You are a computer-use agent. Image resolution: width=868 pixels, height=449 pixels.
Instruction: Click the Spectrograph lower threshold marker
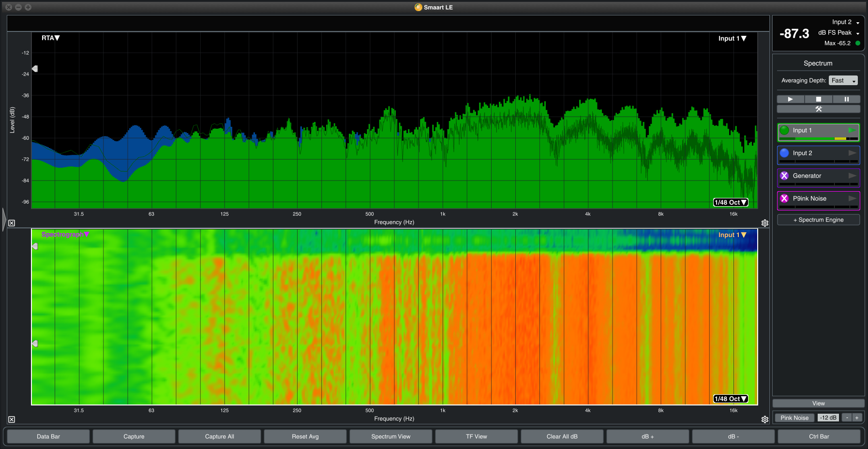click(35, 344)
